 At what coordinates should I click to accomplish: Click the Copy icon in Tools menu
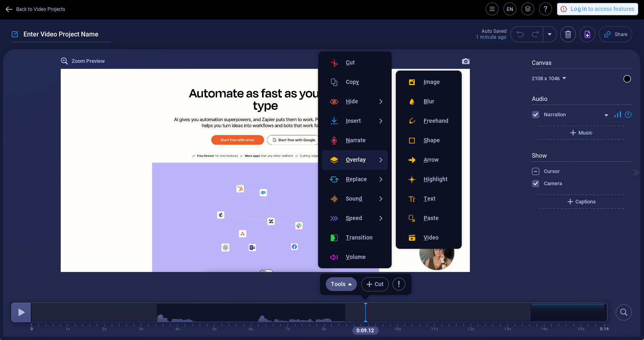tap(334, 82)
